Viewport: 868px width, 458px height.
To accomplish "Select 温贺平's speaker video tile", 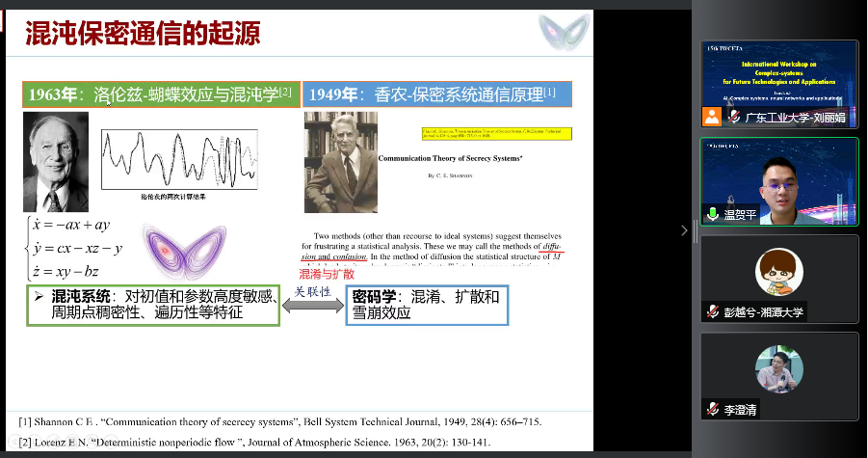I will (779, 181).
